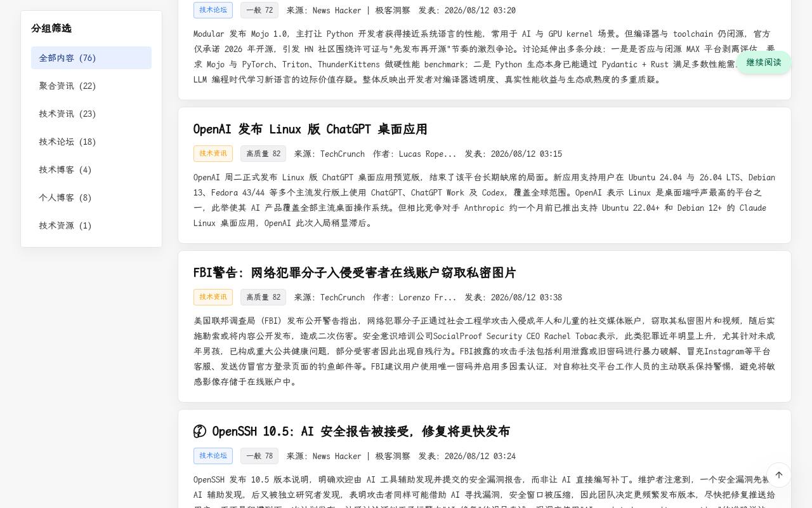This screenshot has height=508, width=812.
Task: Filter by 个人博客 (8)
Action: 91,197
